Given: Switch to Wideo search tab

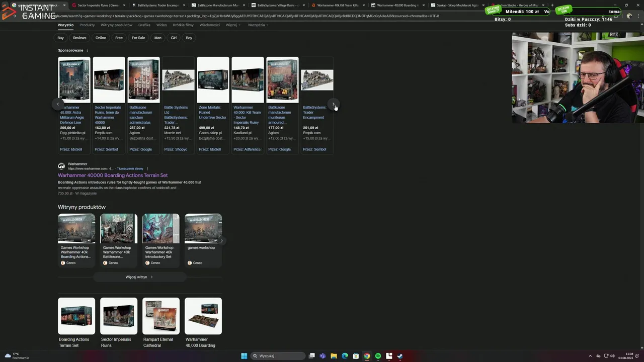Looking at the screenshot, I should (x=162, y=25).
